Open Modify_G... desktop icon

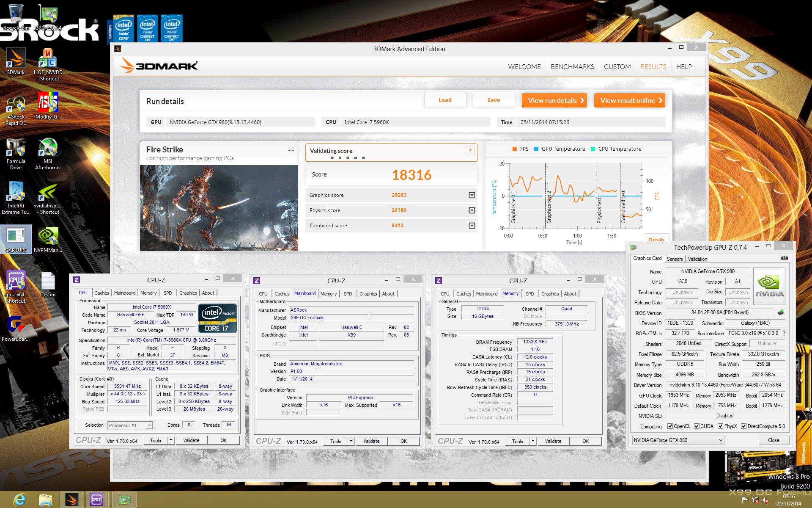48,106
